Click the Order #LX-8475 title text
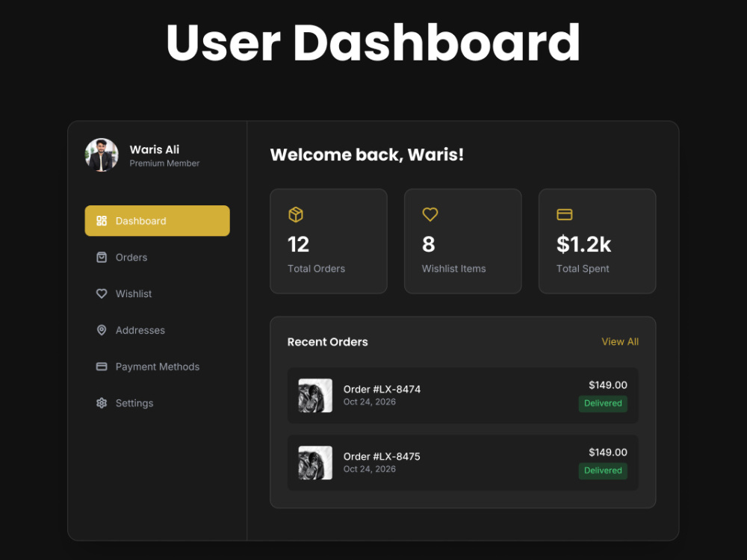 coord(382,456)
